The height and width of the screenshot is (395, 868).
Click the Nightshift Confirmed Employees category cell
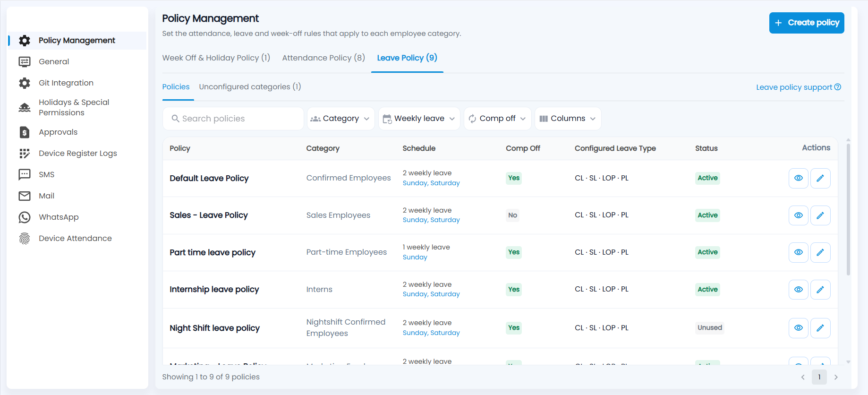tap(346, 328)
